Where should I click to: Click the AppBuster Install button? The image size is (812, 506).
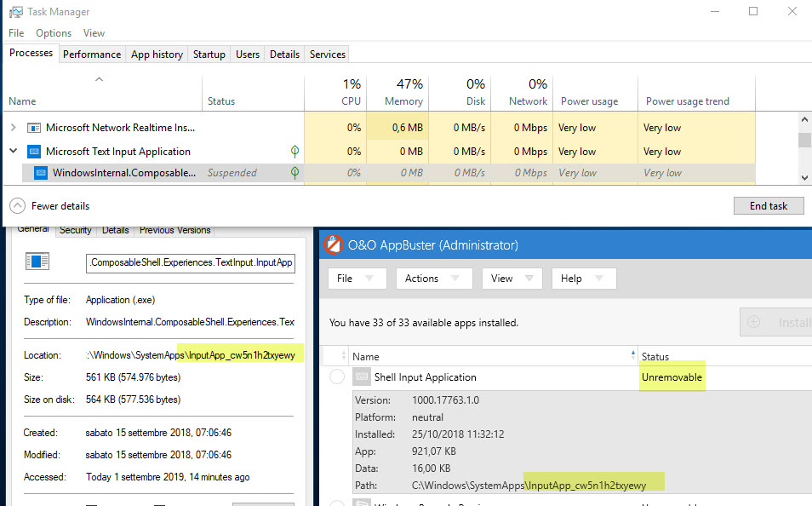(775, 323)
